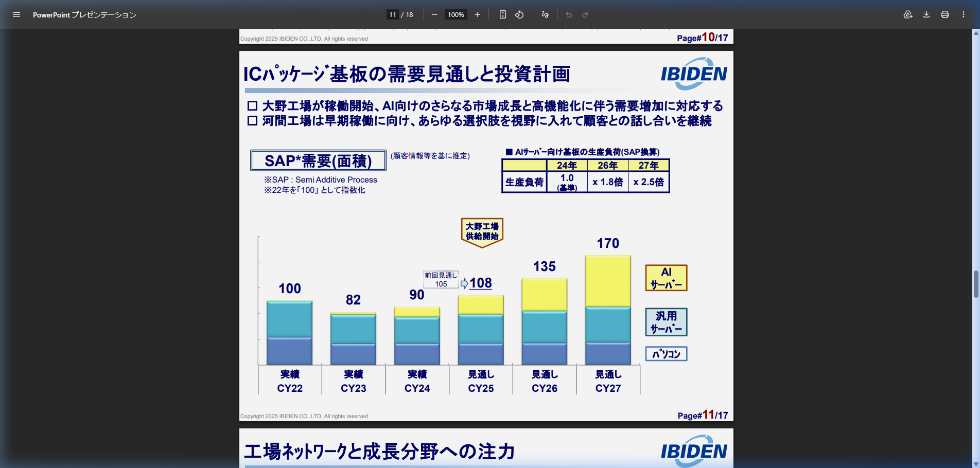The width and height of the screenshot is (980, 468).
Task: Rotate the slide counterclockwise
Action: pos(519,14)
